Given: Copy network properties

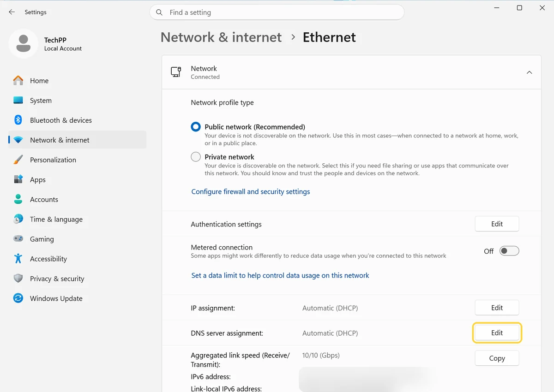Looking at the screenshot, I should point(497,358).
